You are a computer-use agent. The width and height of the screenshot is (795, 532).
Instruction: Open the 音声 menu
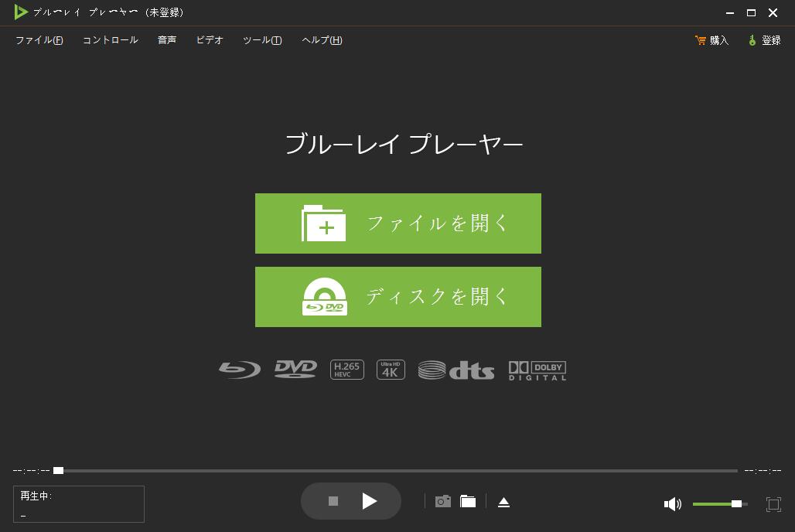(x=167, y=40)
